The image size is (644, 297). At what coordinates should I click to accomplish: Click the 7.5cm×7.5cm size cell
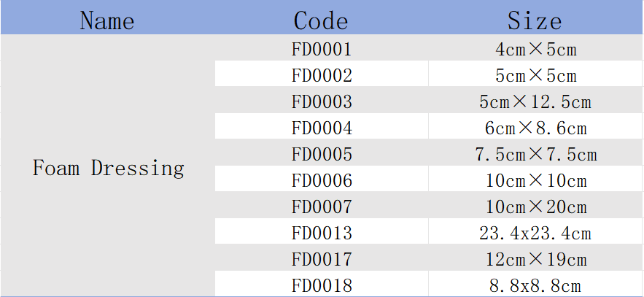535,153
